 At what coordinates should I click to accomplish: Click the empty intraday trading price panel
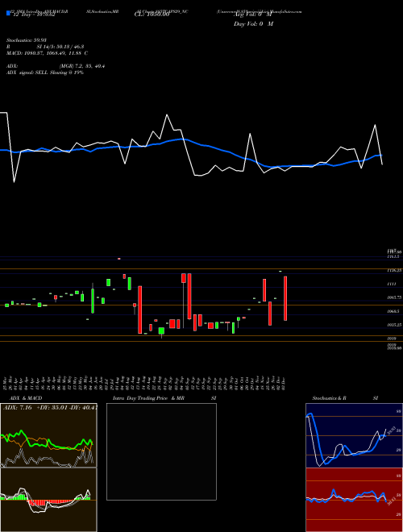pyautogui.click(x=161, y=451)
